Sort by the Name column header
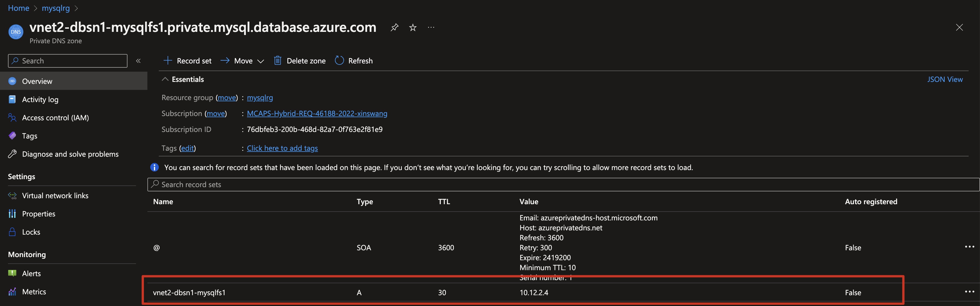Screen dimensions: 980x306 [x=163, y=201]
